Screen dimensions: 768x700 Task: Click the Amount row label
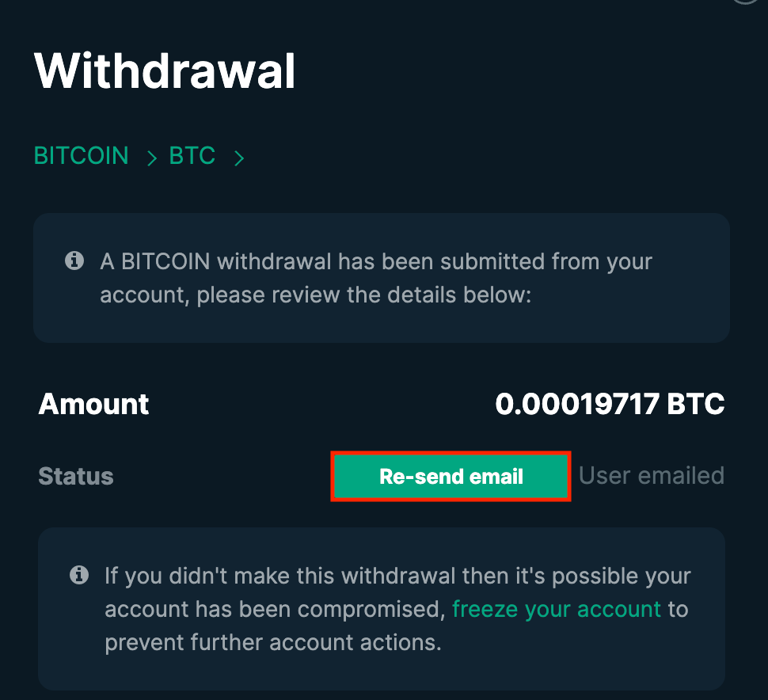(93, 404)
